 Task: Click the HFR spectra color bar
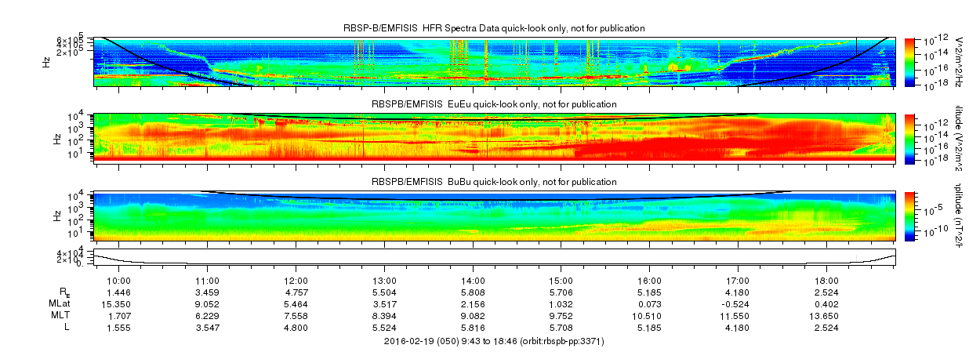910,60
